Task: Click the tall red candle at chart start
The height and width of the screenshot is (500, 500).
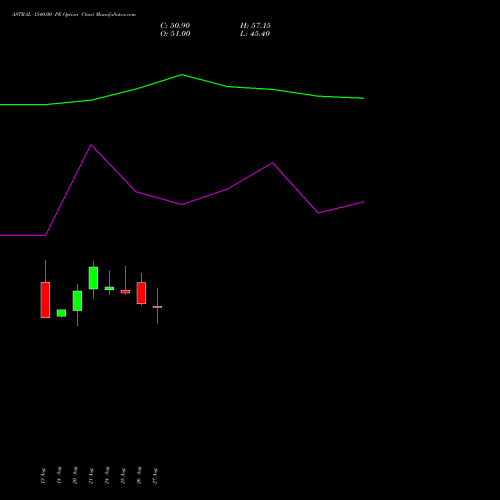Action: coord(45,300)
